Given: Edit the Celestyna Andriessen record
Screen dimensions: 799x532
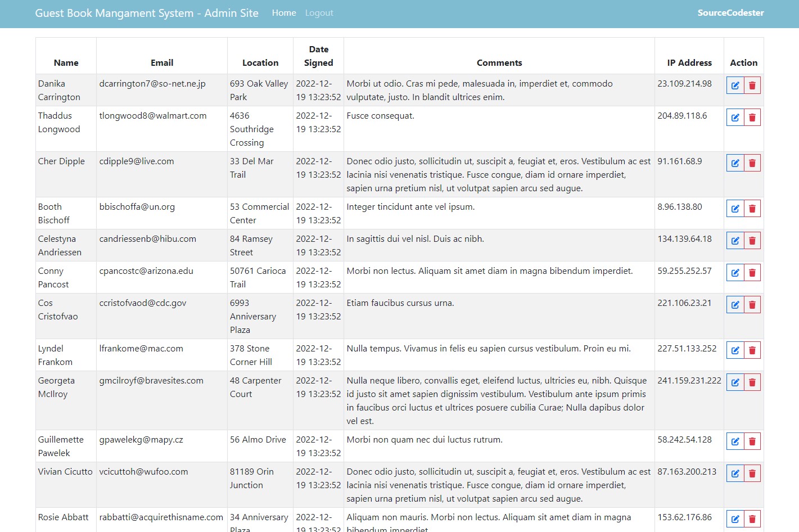Looking at the screenshot, I should click(735, 240).
